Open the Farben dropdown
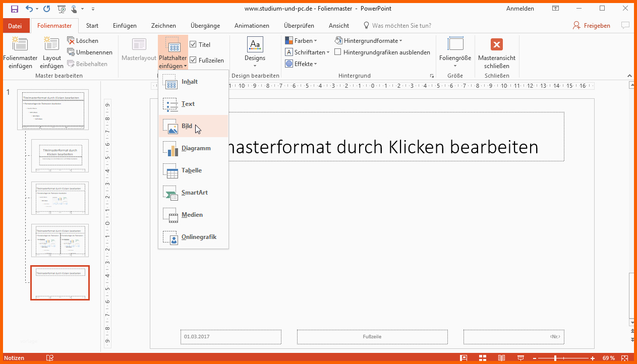Image resolution: width=637 pixels, height=364 pixels. point(301,40)
